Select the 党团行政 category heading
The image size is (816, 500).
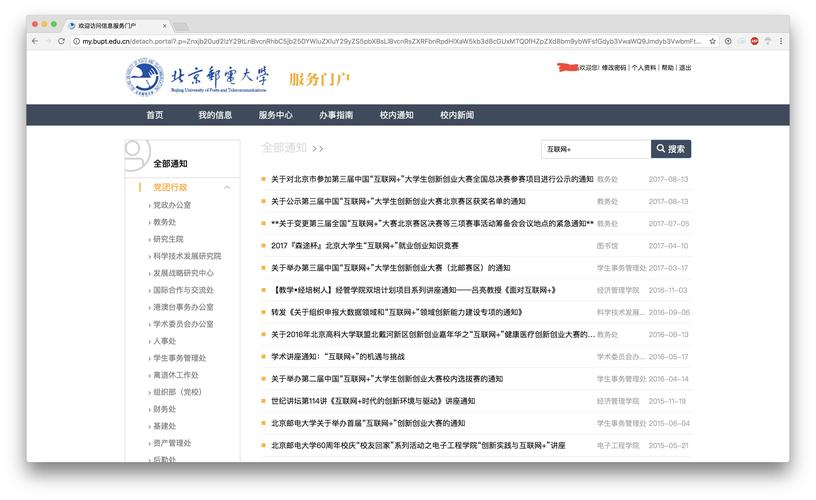coord(170,187)
